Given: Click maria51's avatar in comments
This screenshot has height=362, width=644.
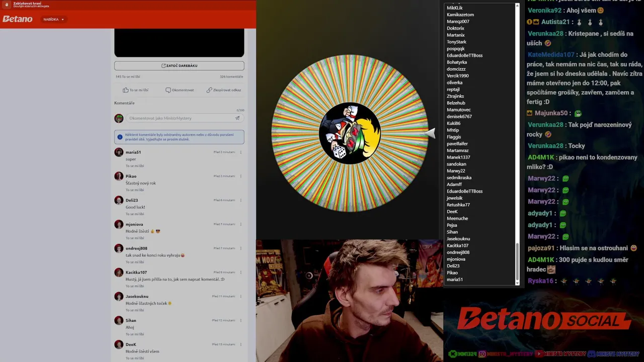Looking at the screenshot, I should click(119, 152).
